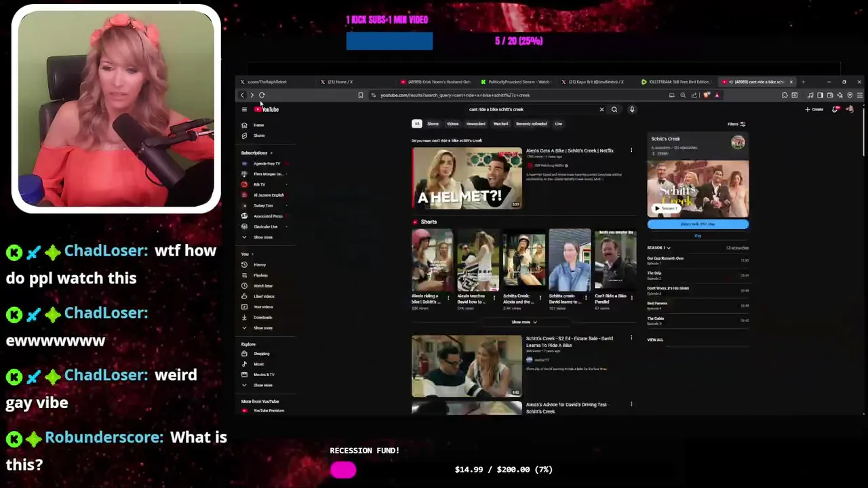868x488 pixels.
Task: Start voice search with the microphone icon
Action: [632, 109]
